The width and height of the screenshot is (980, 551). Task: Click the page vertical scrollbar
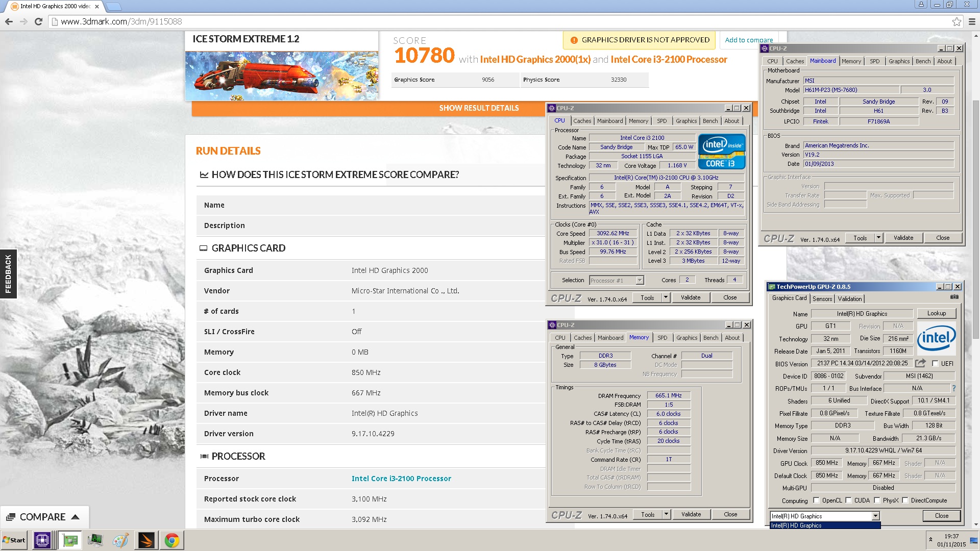tap(976, 219)
